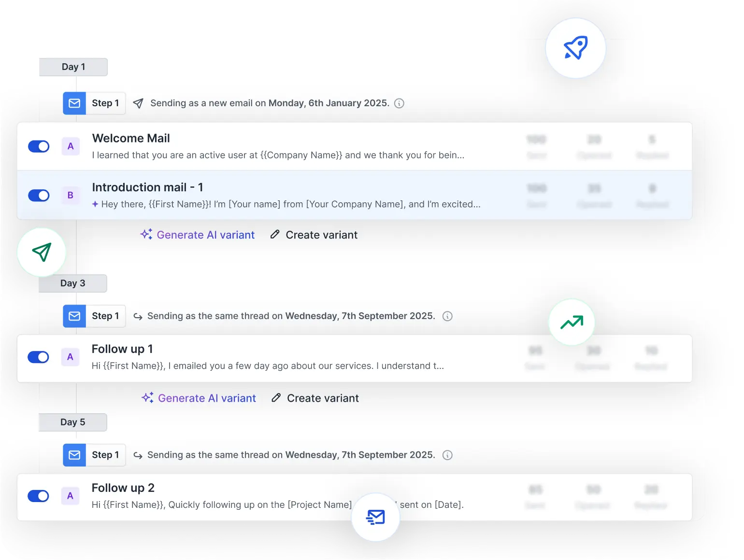This screenshot has width=744, height=560.
Task: Select the envelope icon under Day 3
Action: tap(74, 316)
